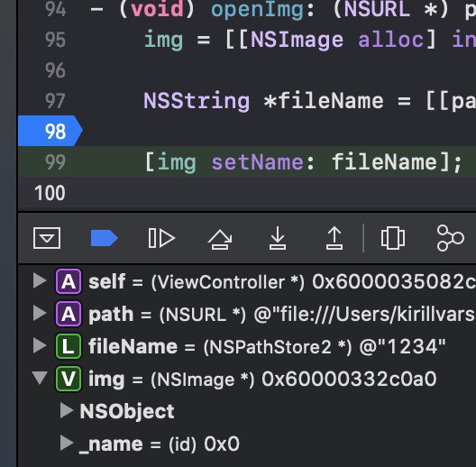Step into the function call
Viewport: 476px width, 467px height.
(277, 238)
